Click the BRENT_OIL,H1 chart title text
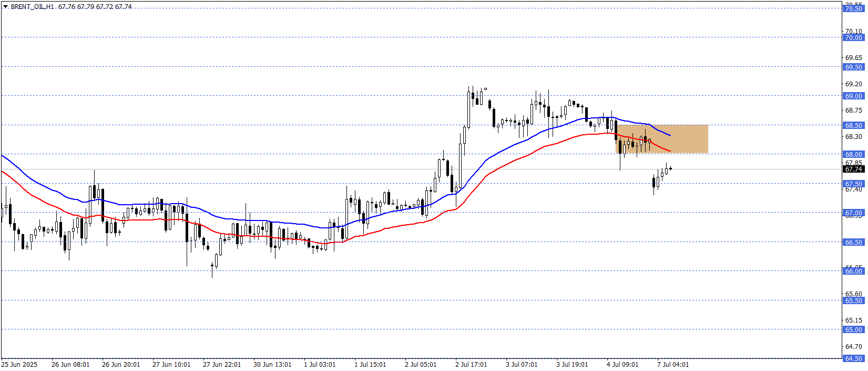 click(x=33, y=7)
